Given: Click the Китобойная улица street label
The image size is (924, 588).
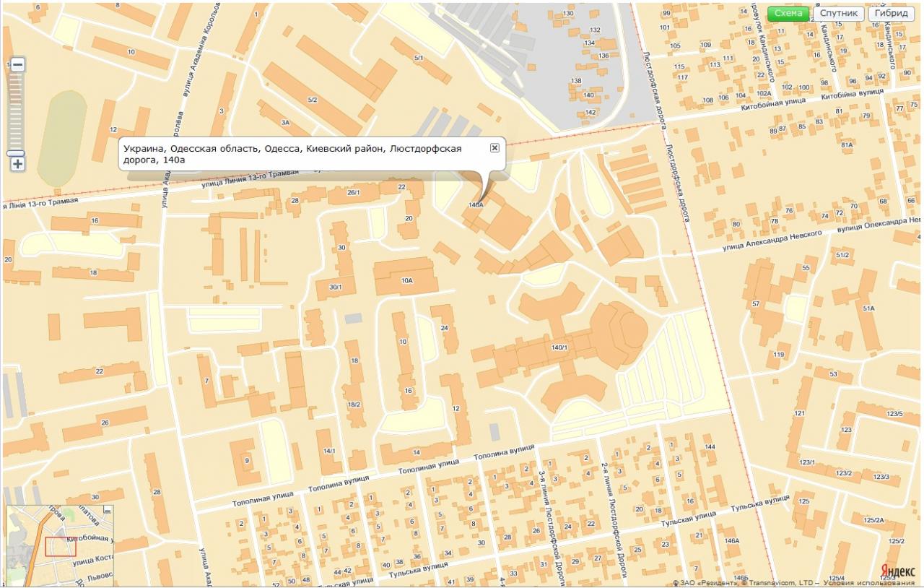Looking at the screenshot, I should point(772,105).
